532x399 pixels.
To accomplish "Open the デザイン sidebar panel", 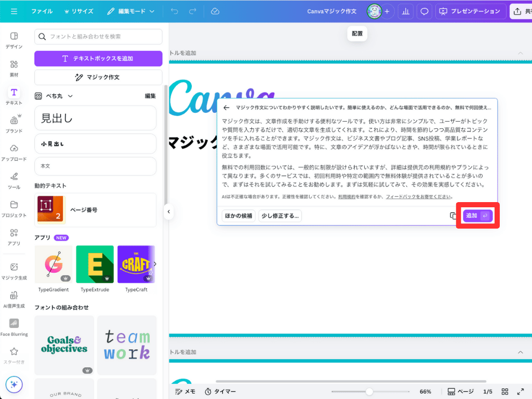I will (x=14, y=40).
